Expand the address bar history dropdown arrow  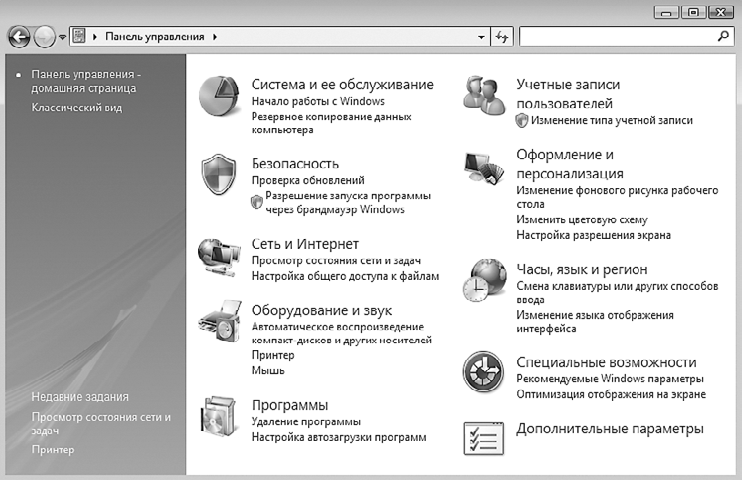480,37
